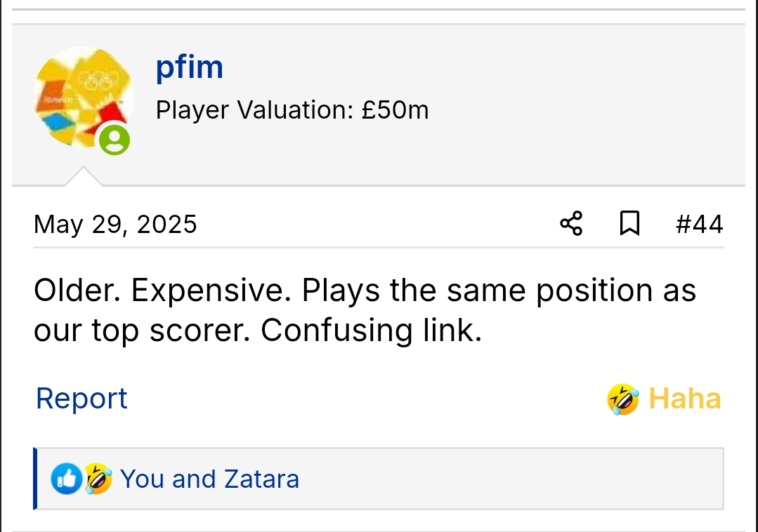Click the blue left edge of the reactions bar

pyautogui.click(x=35, y=479)
